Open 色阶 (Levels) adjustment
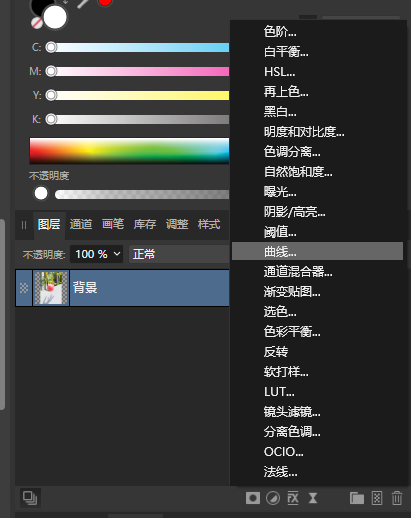Screen dimensions: 411x518 pos(318,32)
